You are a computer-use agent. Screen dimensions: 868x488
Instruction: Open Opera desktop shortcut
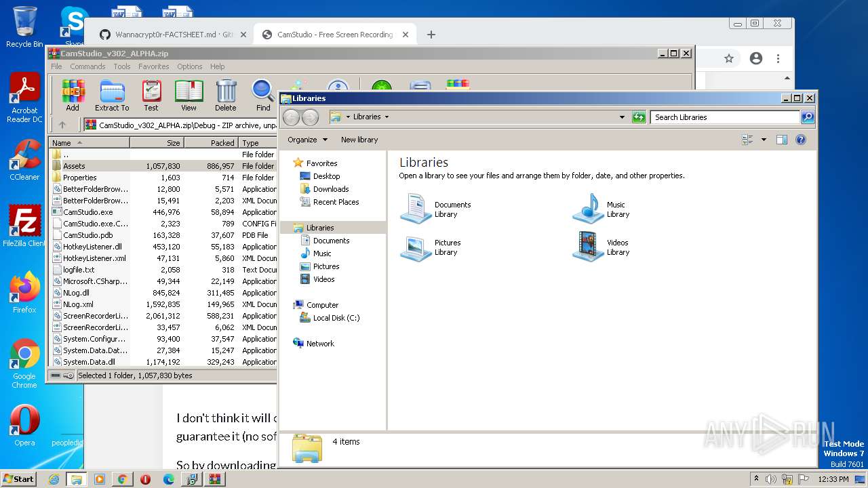click(24, 425)
